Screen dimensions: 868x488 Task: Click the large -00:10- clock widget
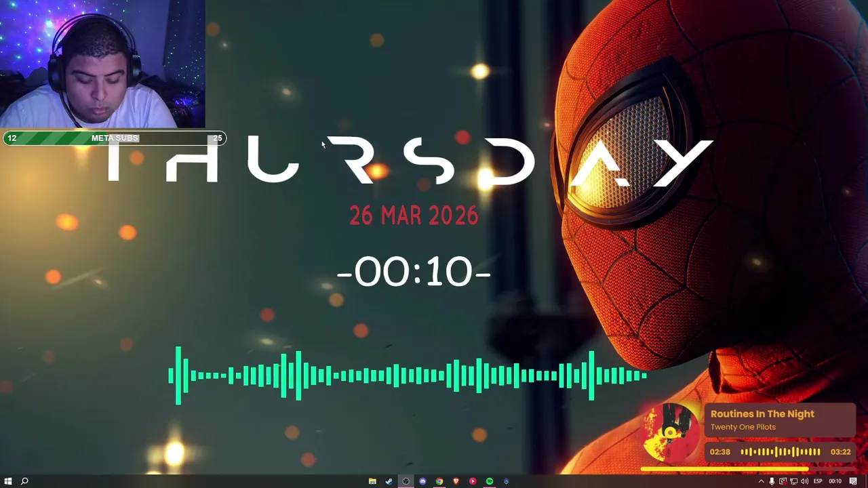[414, 272]
